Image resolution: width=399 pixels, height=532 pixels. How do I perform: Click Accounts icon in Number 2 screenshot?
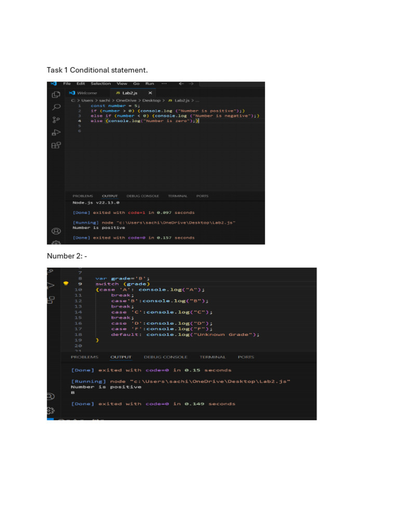tap(50, 396)
